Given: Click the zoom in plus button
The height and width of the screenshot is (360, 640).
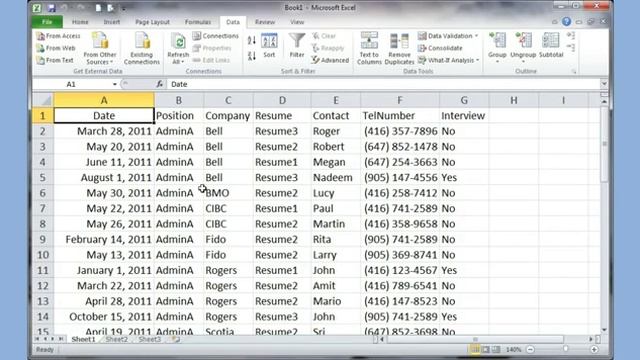Looking at the screenshot, I should coord(594,349).
